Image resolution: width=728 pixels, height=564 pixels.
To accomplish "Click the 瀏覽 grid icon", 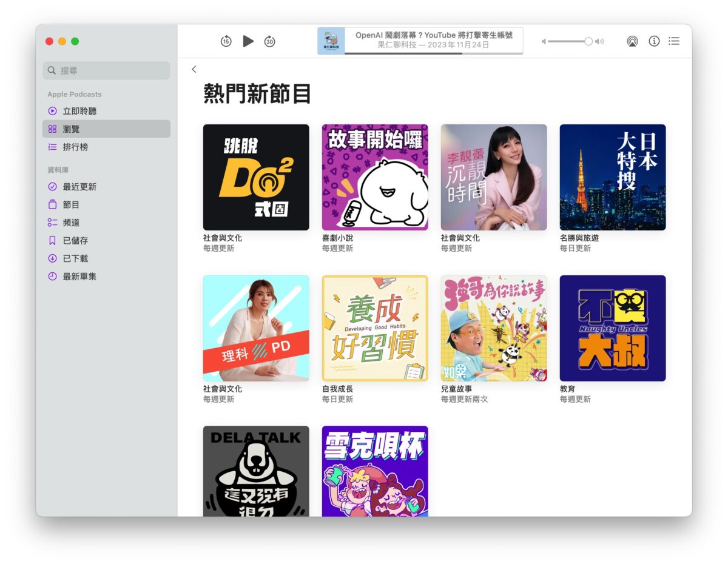I will (x=52, y=129).
